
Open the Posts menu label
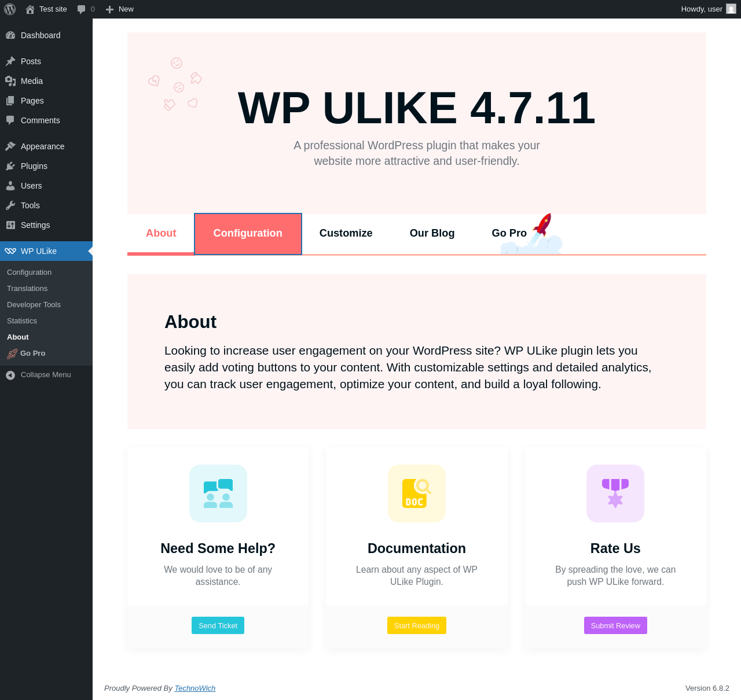click(31, 61)
